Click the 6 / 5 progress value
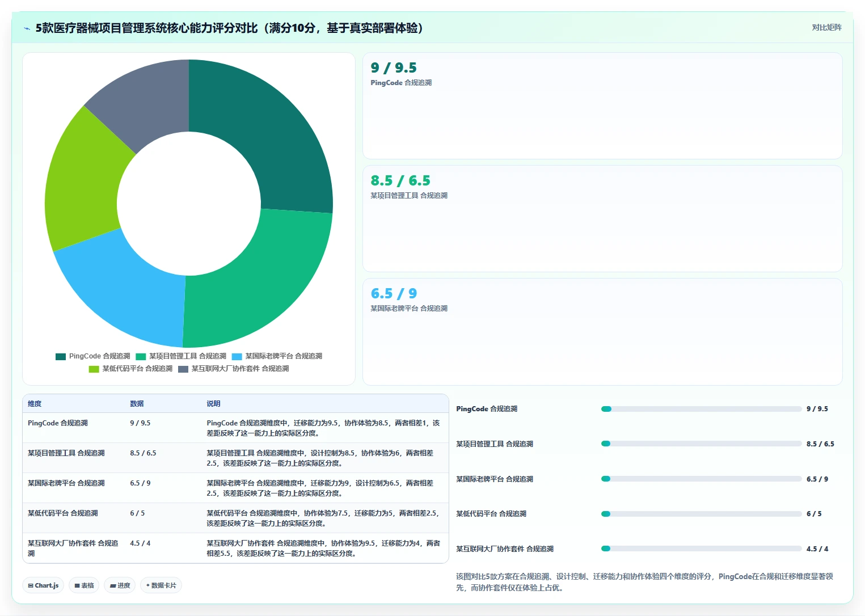 [x=814, y=514]
